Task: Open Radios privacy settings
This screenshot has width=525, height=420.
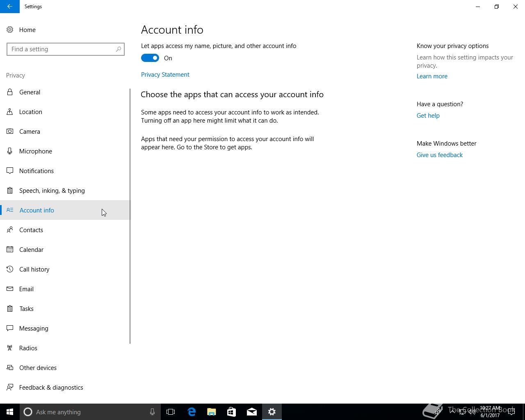Action: point(66,348)
